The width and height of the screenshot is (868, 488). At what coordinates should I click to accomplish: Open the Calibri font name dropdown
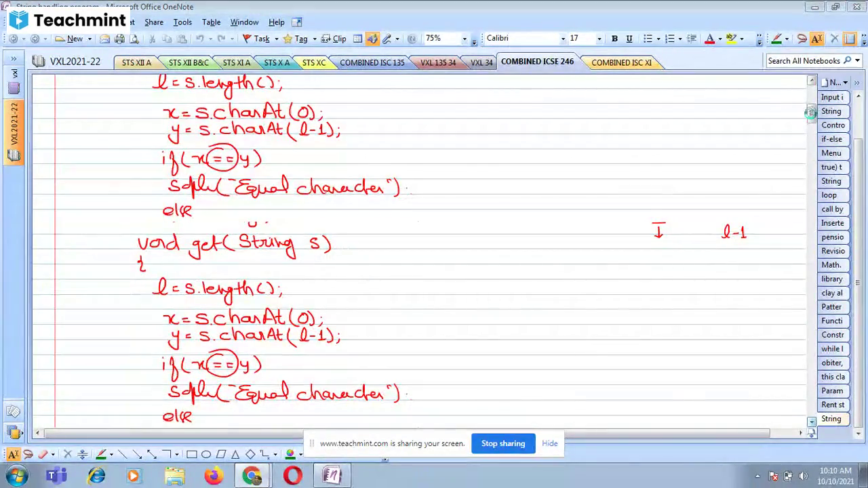click(562, 39)
